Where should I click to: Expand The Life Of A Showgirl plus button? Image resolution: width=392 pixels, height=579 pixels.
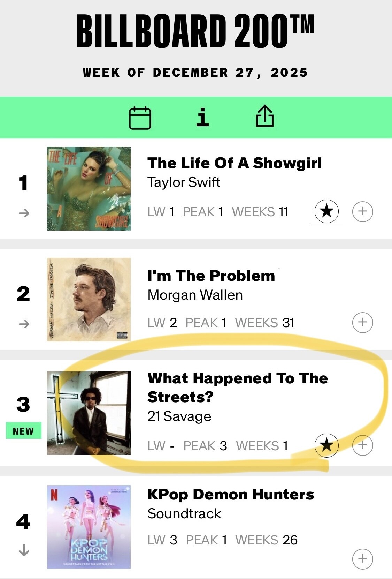coord(362,211)
